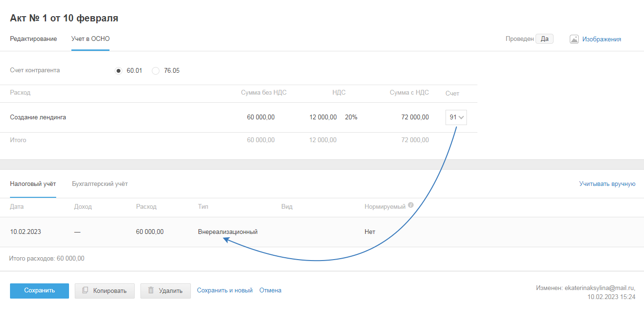
Task: Select the Налоговый учёт tab
Action: (x=33, y=184)
